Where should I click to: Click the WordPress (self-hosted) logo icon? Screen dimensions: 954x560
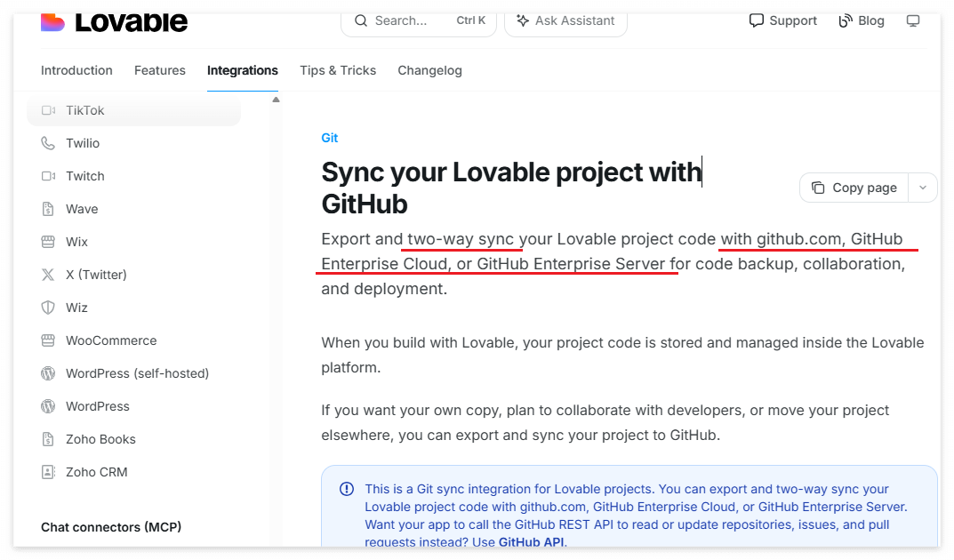48,373
